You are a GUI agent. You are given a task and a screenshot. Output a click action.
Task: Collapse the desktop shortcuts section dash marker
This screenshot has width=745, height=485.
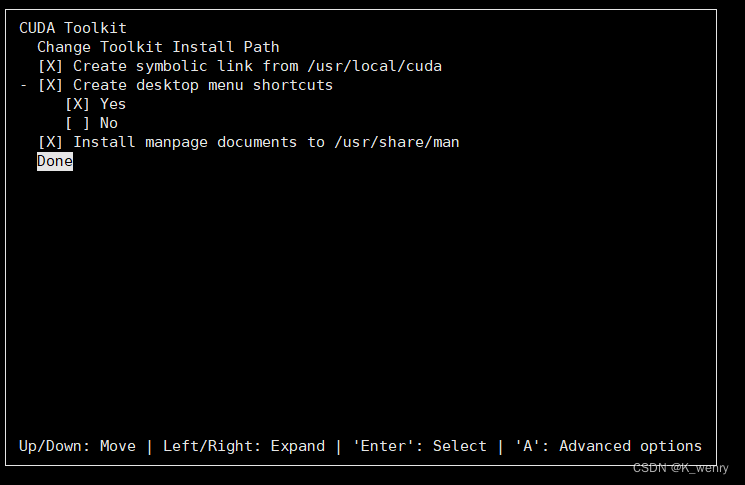click(x=23, y=85)
